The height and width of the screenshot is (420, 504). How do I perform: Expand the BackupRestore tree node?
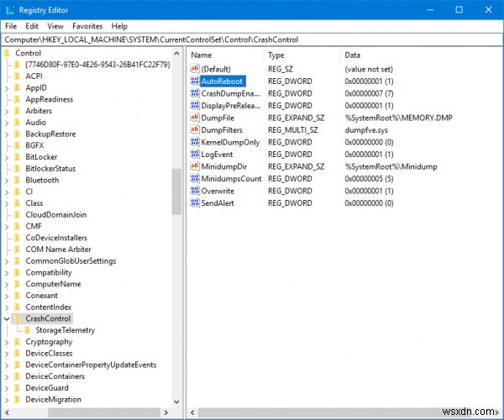tap(7, 134)
